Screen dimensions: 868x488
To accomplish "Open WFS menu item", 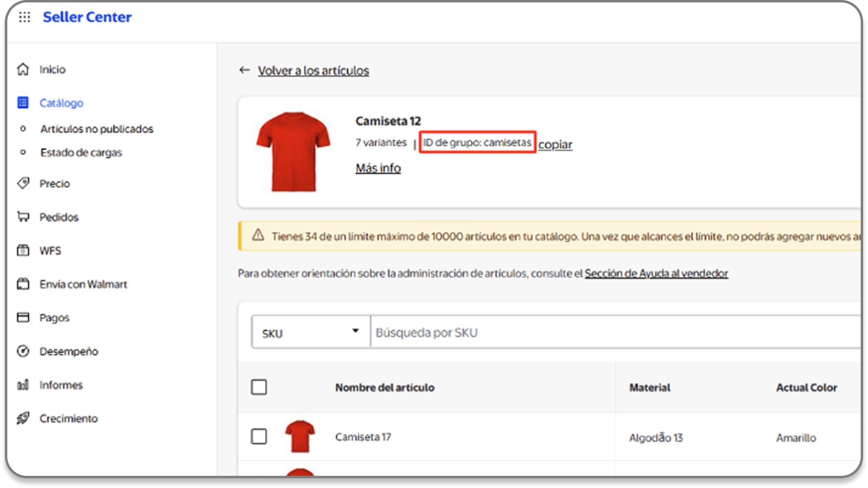I will (50, 251).
